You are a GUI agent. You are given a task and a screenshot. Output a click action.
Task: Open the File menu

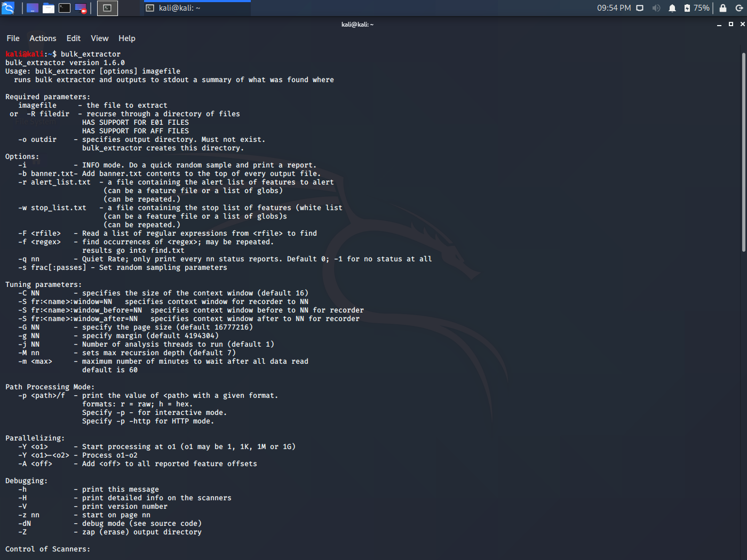13,38
